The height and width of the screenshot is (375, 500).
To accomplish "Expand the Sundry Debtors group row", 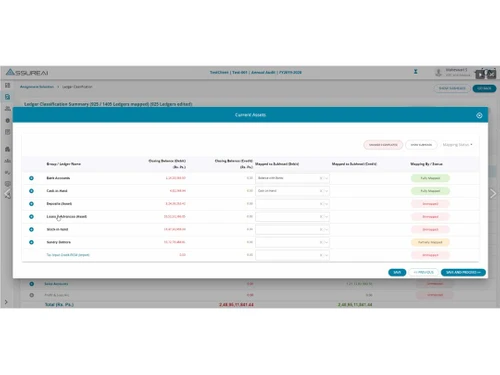I will coord(31,242).
